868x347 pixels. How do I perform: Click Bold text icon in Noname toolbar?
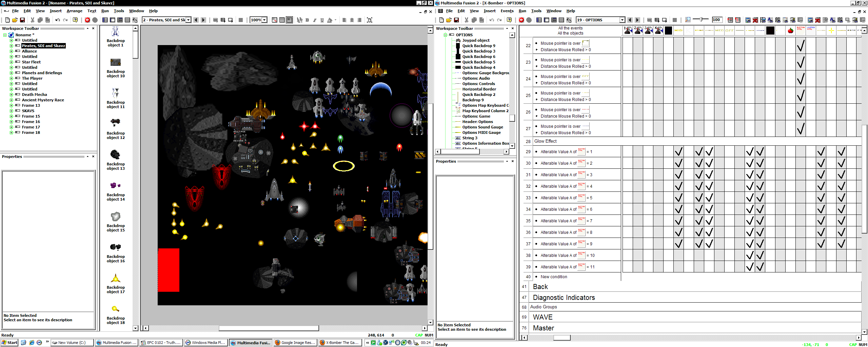coord(307,20)
